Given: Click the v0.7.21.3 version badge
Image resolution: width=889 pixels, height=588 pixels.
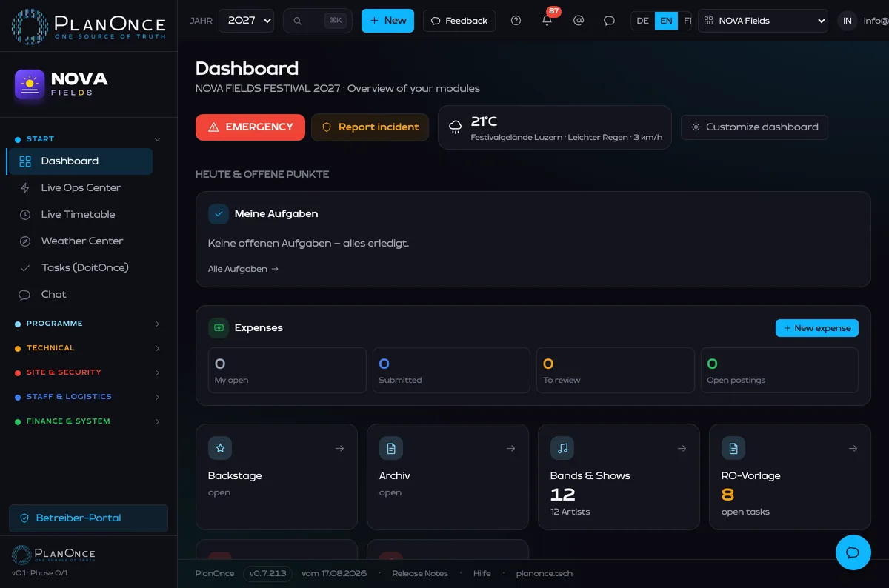Looking at the screenshot, I should [267, 574].
